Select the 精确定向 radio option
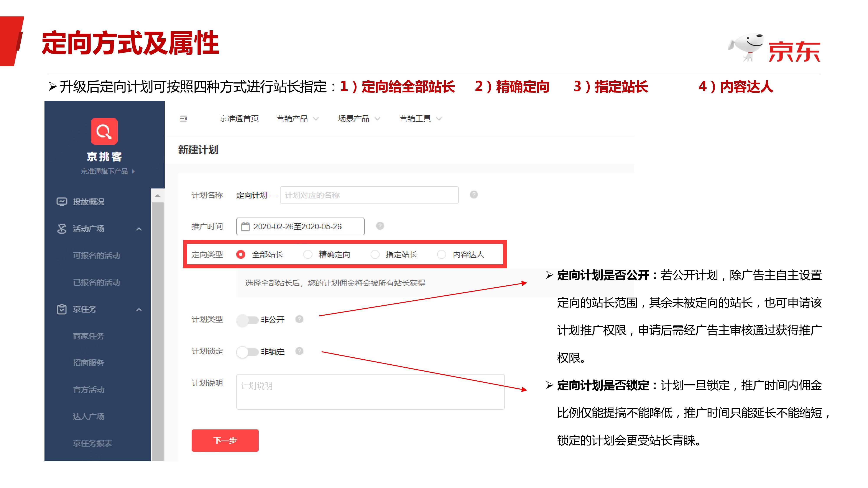 pyautogui.click(x=308, y=254)
